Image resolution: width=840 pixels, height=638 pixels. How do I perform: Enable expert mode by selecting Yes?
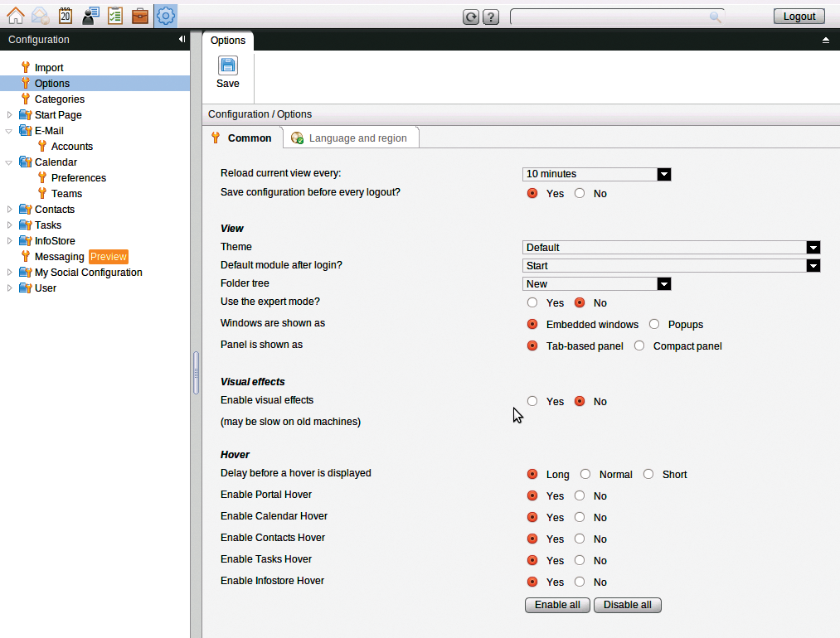532,302
